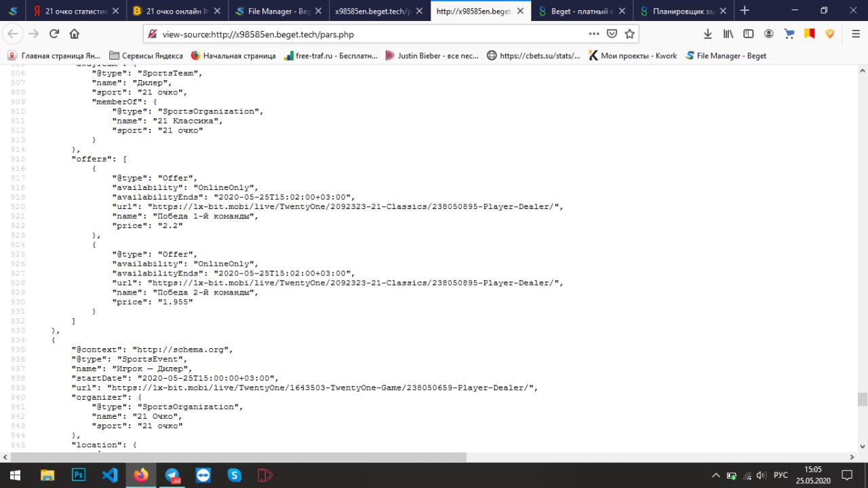
Task: Click the orange shield extension icon
Action: [x=830, y=34]
